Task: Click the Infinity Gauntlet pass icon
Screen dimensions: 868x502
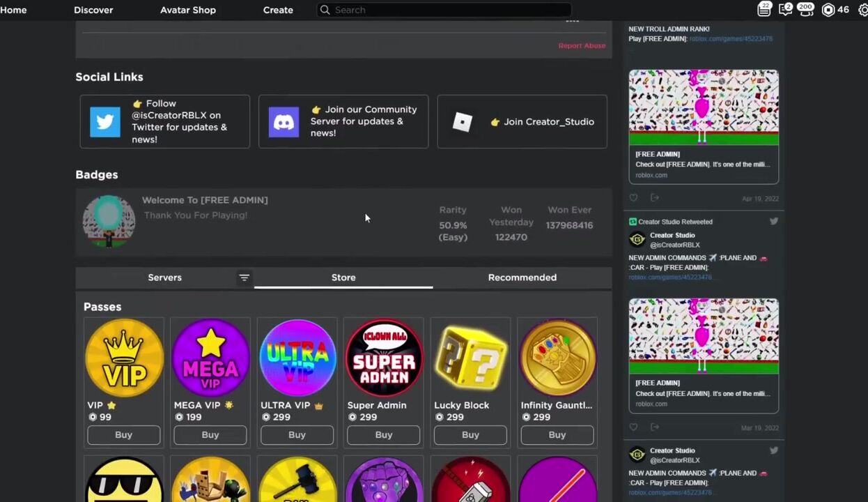Action: pos(557,358)
